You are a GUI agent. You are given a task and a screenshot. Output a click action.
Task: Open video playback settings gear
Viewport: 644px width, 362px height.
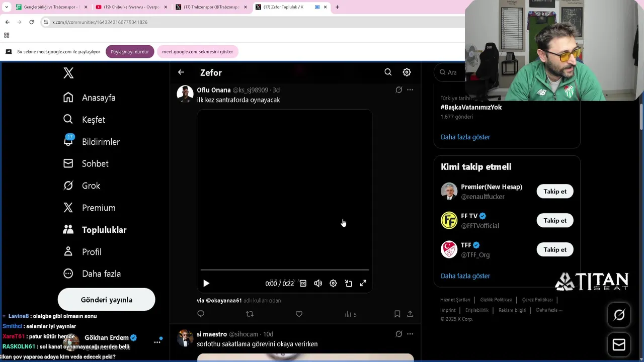(333, 284)
